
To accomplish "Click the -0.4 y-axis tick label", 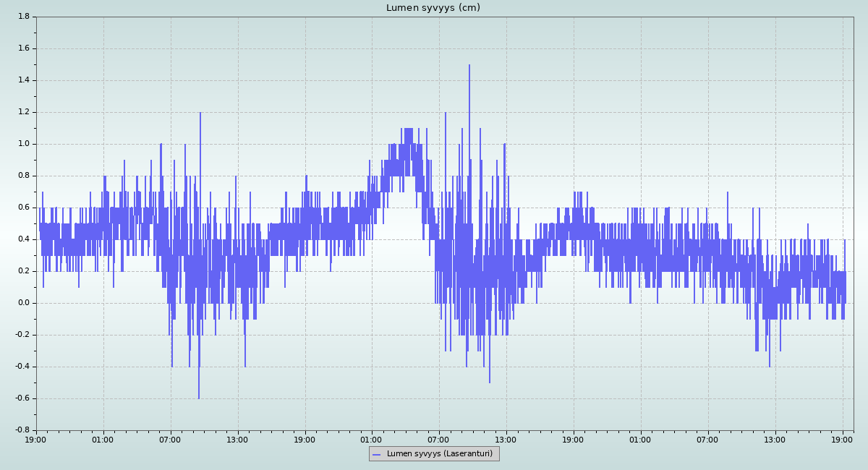I will coord(22,367).
